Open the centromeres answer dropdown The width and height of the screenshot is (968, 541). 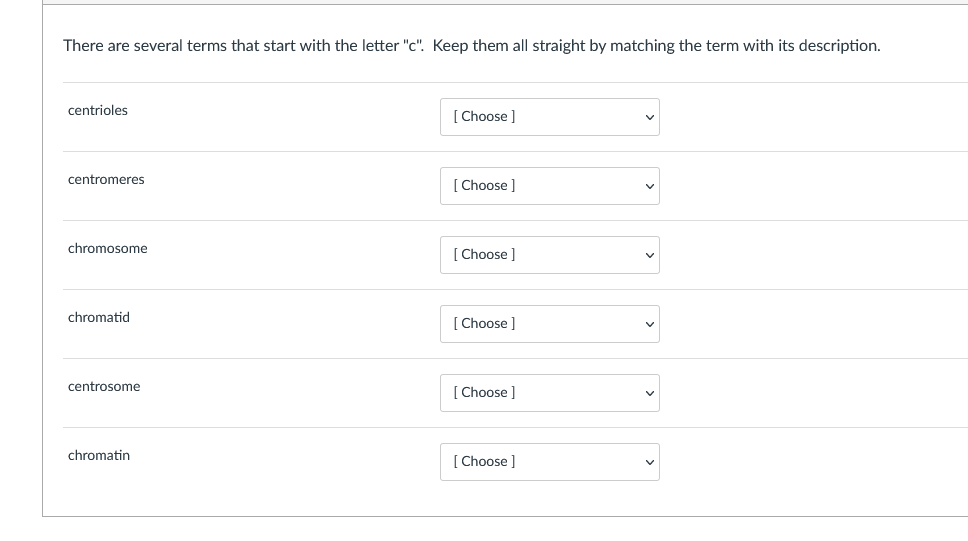tap(549, 186)
